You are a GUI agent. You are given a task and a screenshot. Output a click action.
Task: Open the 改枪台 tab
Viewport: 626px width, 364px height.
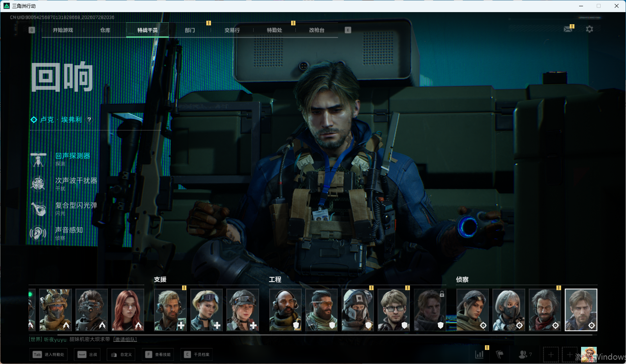pos(317,30)
